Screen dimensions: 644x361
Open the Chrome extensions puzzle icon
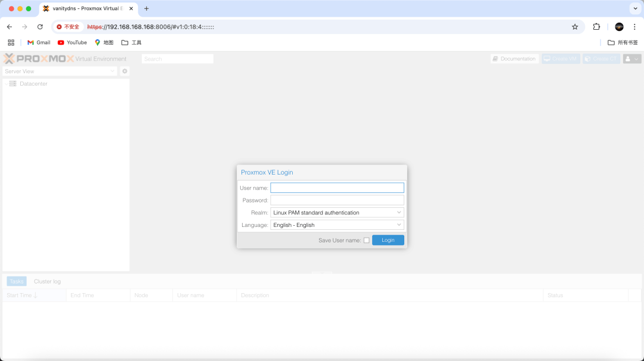(x=596, y=27)
